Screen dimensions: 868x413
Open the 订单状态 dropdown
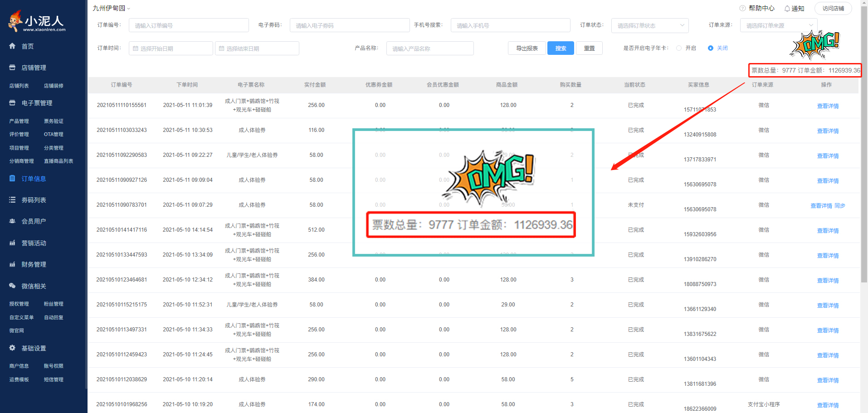pos(649,26)
